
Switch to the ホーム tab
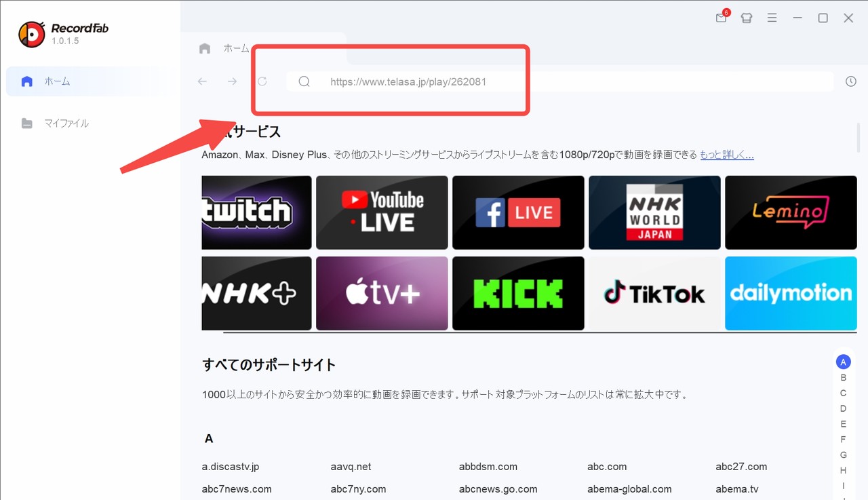236,48
